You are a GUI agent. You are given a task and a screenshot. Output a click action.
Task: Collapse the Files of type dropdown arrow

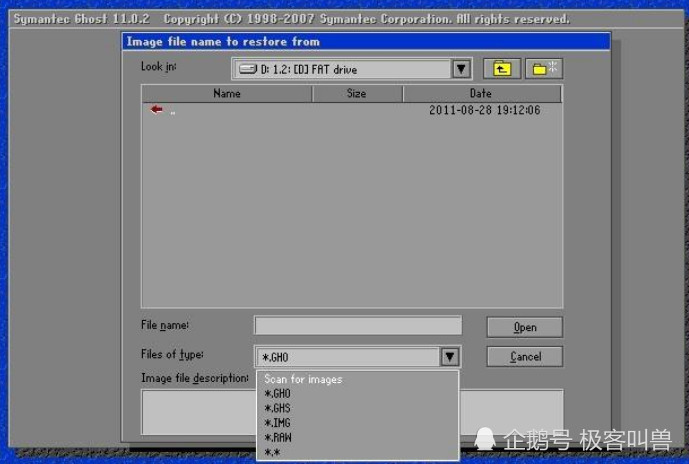450,357
